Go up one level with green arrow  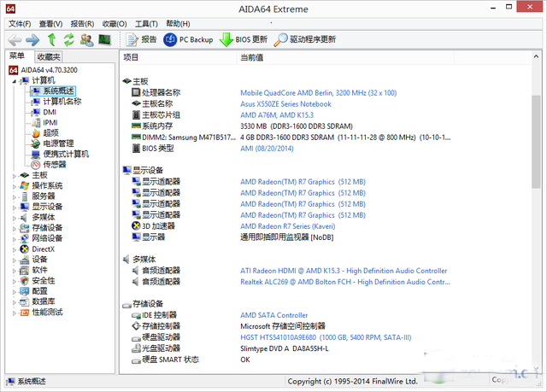[51, 40]
